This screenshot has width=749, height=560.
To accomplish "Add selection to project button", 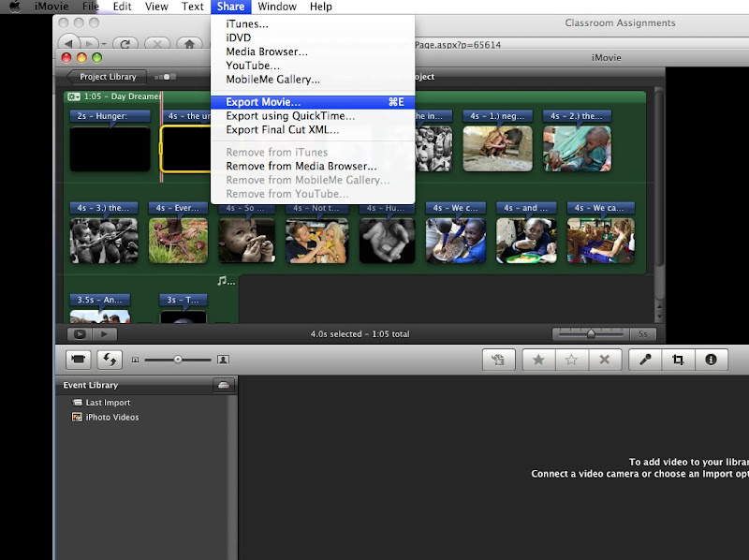I will pyautogui.click(x=499, y=360).
